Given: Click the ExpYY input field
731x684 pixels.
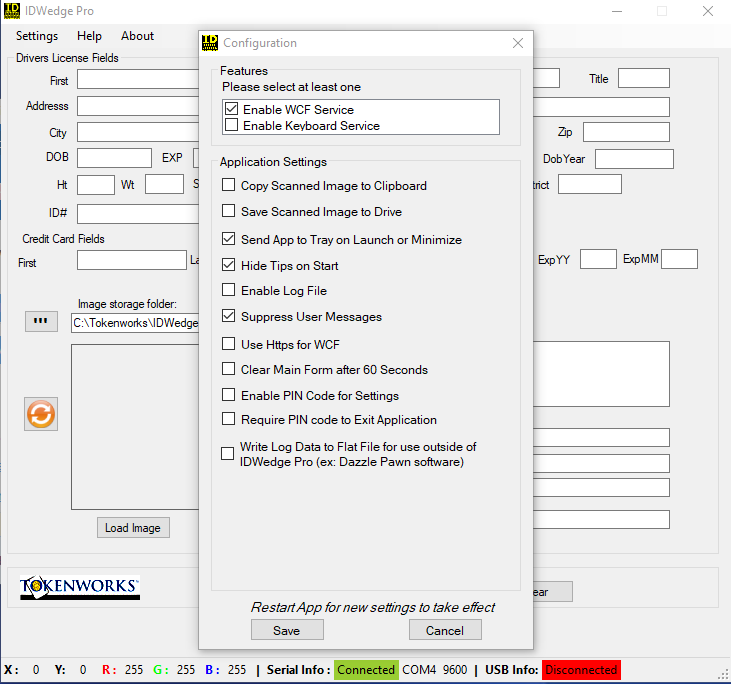Looking at the screenshot, I should [598, 259].
